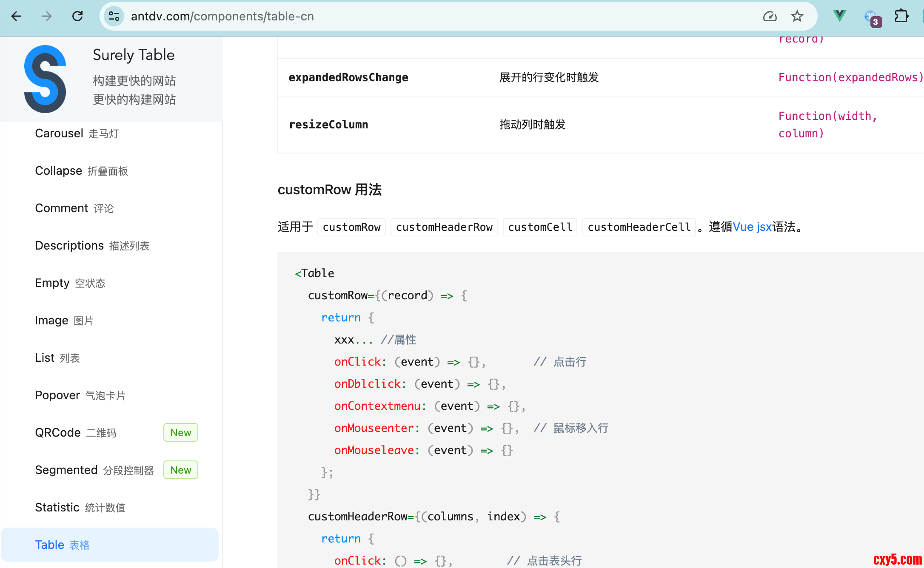Click the Vue jsx link
Image resolution: width=924 pixels, height=568 pixels.
tap(752, 227)
